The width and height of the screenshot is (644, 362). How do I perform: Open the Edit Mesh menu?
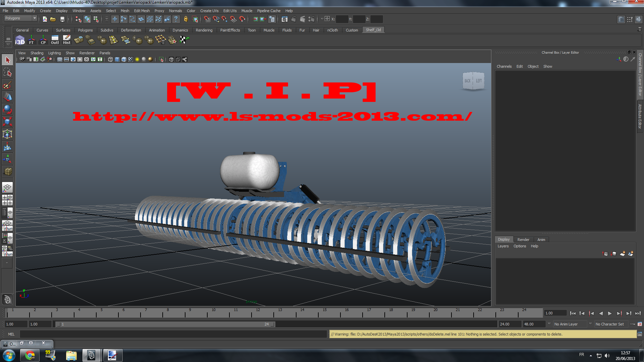(142, 11)
